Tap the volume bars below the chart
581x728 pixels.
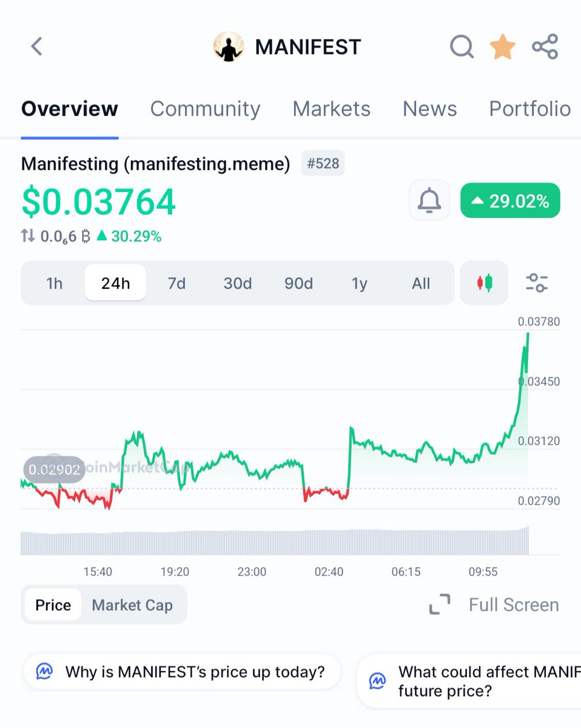(275, 541)
